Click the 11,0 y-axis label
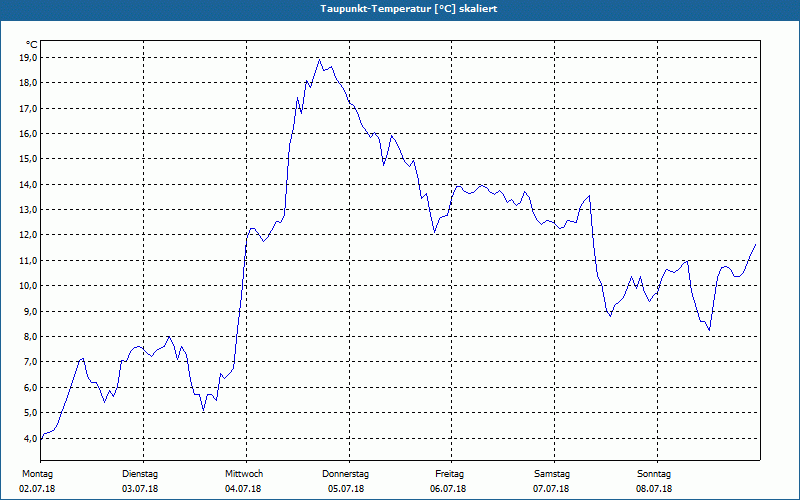Viewport: 800px width, 500px height. [x=28, y=261]
